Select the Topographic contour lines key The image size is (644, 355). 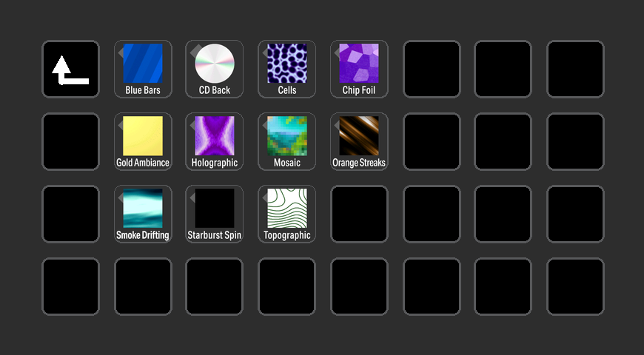coord(286,214)
